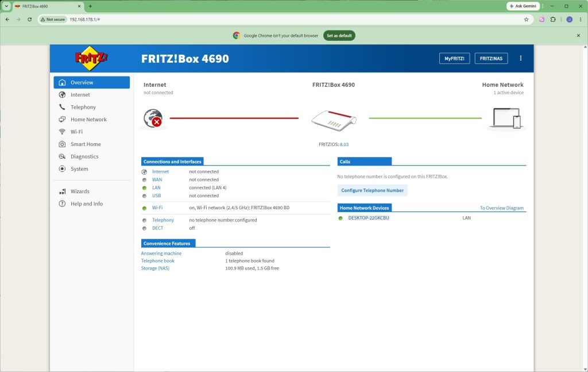The width and height of the screenshot is (588, 372).
Task: Dismiss the default browser notification bar
Action: pyautogui.click(x=578, y=36)
